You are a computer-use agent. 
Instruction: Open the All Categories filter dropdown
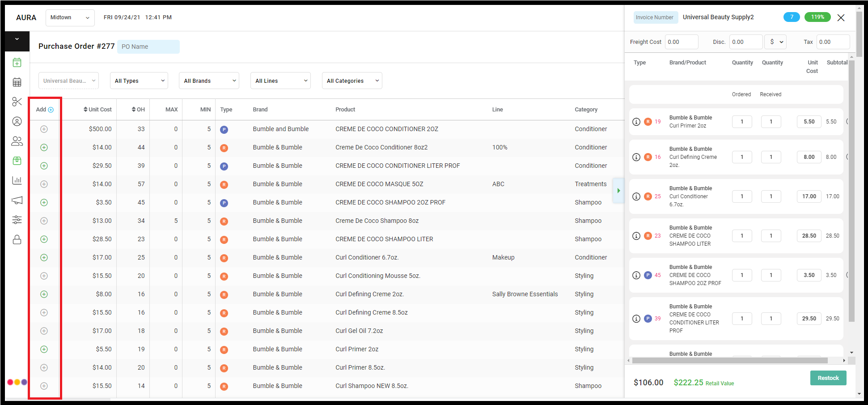point(352,81)
